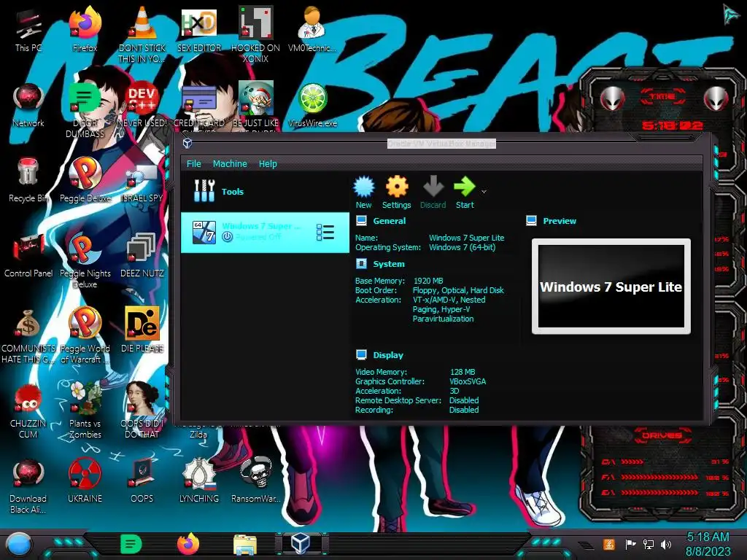Open the Start orb on taskbar
The image size is (747, 560).
19,544
